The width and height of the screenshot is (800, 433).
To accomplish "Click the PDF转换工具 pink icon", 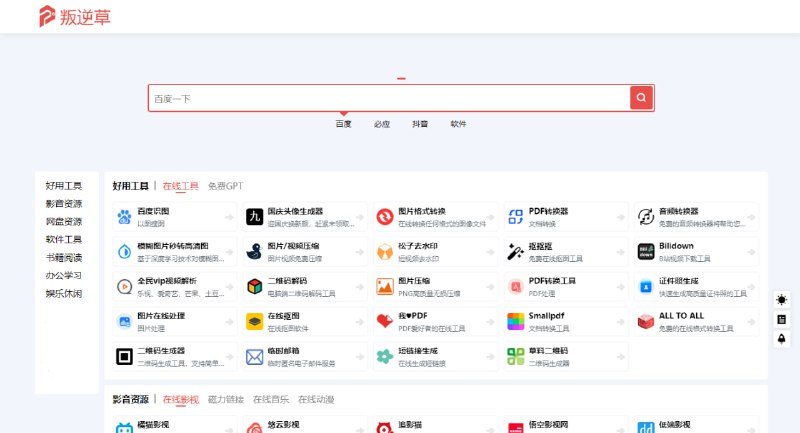I will [515, 287].
